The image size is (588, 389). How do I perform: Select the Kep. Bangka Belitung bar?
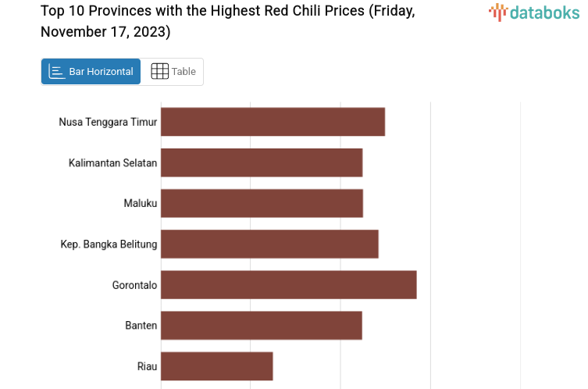click(269, 244)
